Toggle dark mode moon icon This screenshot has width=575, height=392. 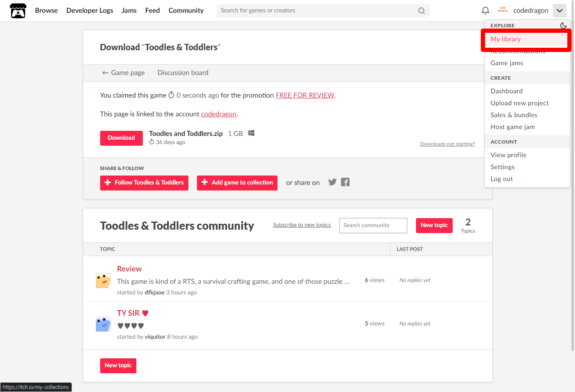[x=563, y=26]
